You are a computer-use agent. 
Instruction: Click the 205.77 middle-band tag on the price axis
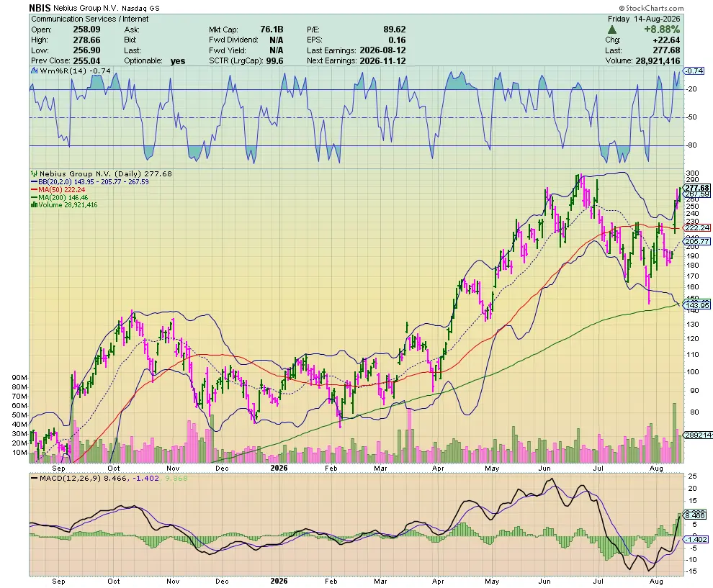[697, 242]
